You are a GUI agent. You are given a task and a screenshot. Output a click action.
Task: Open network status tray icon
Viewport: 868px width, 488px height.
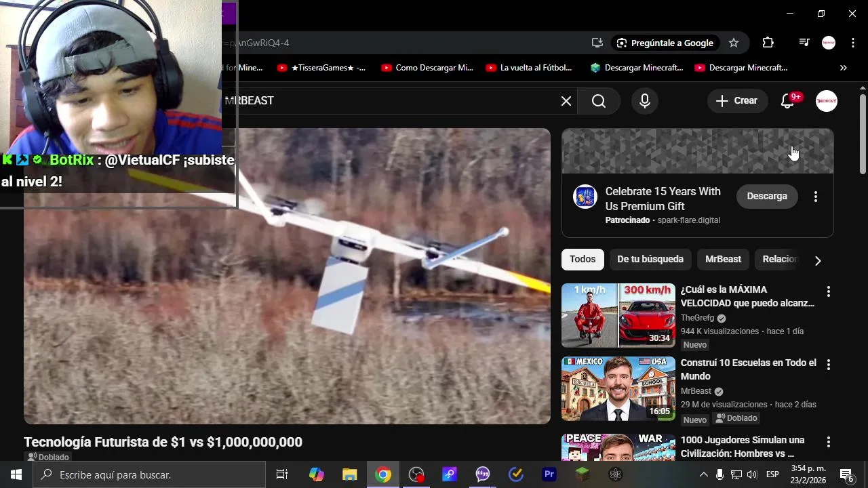click(x=736, y=474)
